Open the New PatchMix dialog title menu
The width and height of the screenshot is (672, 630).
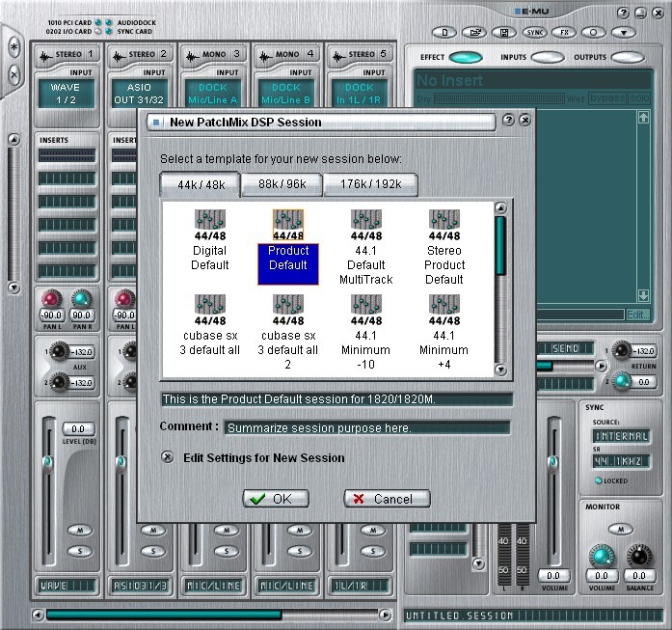(156, 122)
